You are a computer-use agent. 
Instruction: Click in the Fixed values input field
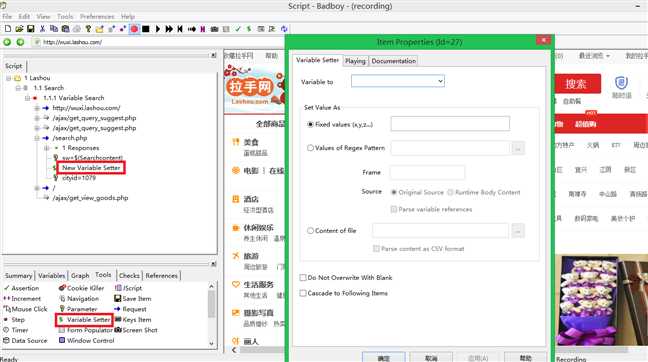tap(450, 124)
